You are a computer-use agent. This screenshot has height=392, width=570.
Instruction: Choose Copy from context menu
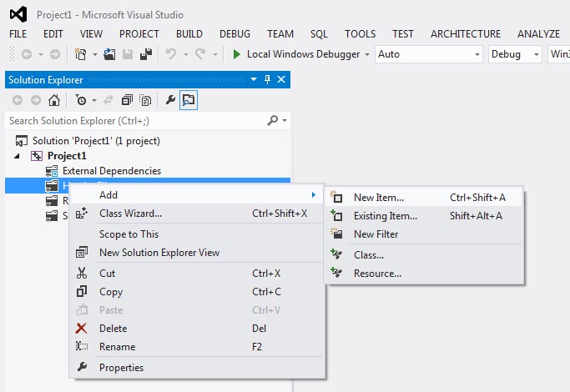tap(197, 292)
